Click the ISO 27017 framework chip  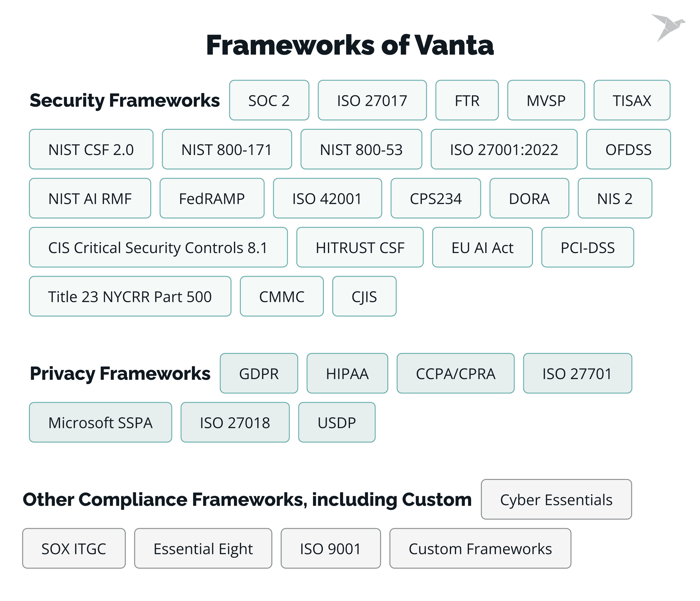[372, 101]
